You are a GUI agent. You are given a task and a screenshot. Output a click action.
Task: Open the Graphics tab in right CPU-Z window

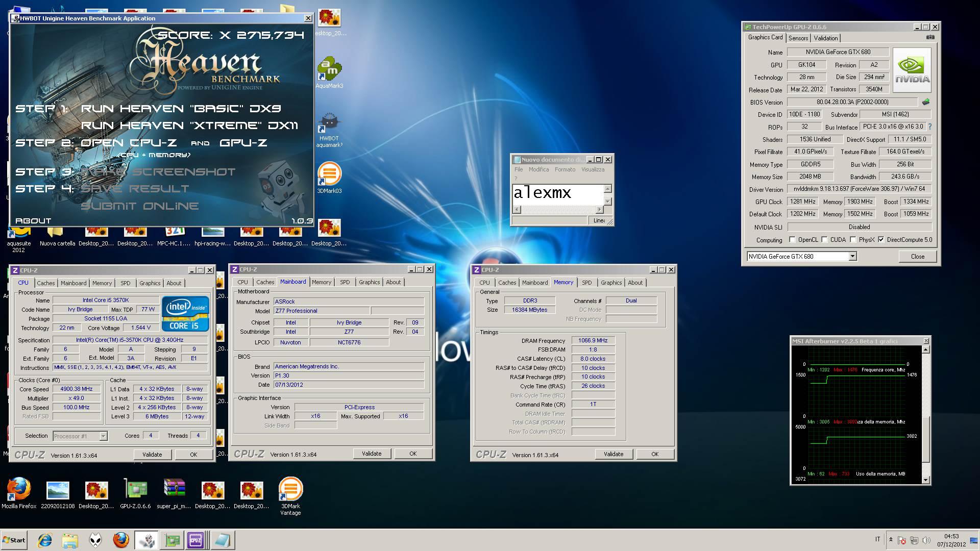pos(611,283)
